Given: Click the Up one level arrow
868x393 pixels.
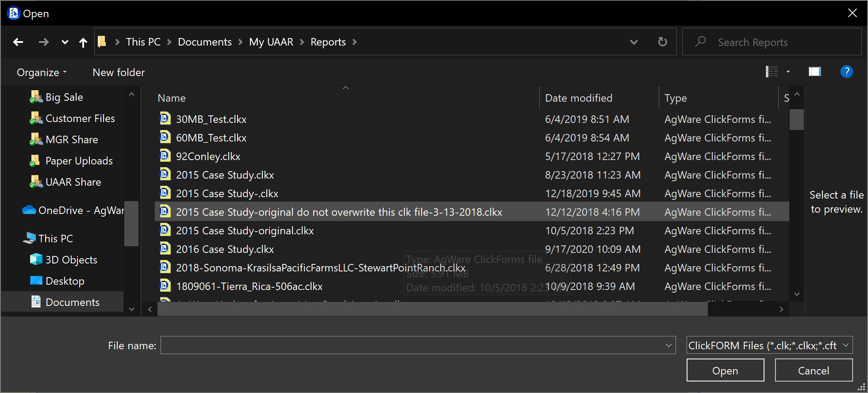Looking at the screenshot, I should pyautogui.click(x=83, y=42).
